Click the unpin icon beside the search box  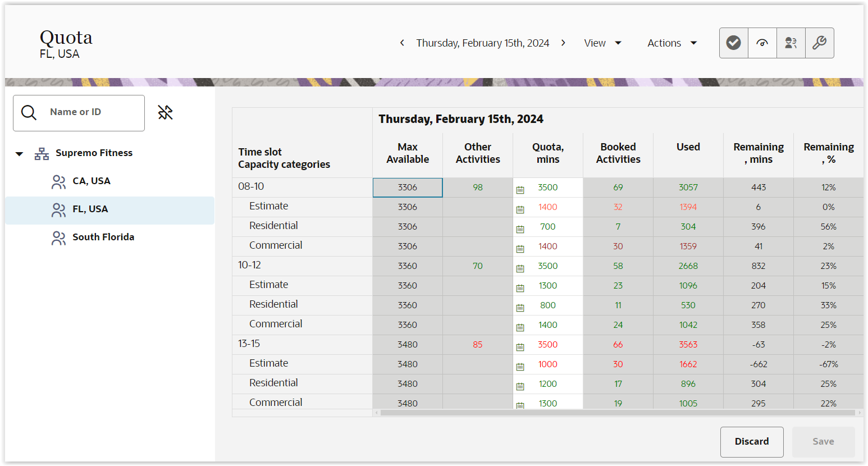166,112
